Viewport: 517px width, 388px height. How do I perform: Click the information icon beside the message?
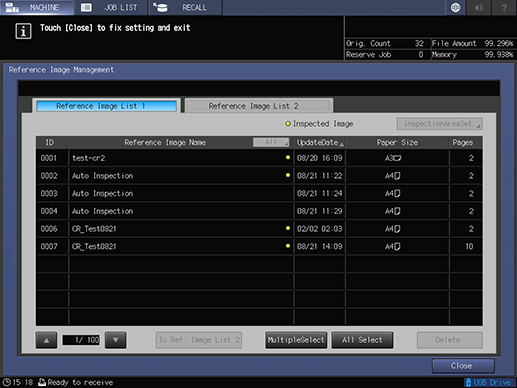pos(23,31)
